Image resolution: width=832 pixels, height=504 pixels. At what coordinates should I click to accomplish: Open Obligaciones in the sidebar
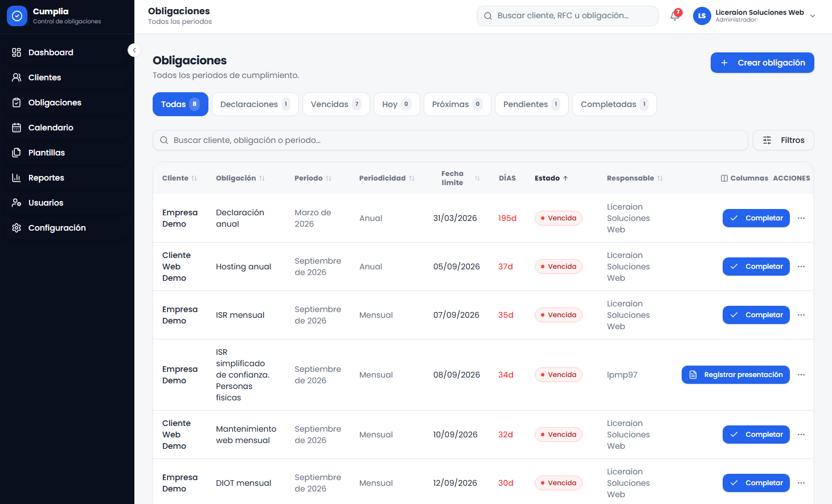point(67,103)
